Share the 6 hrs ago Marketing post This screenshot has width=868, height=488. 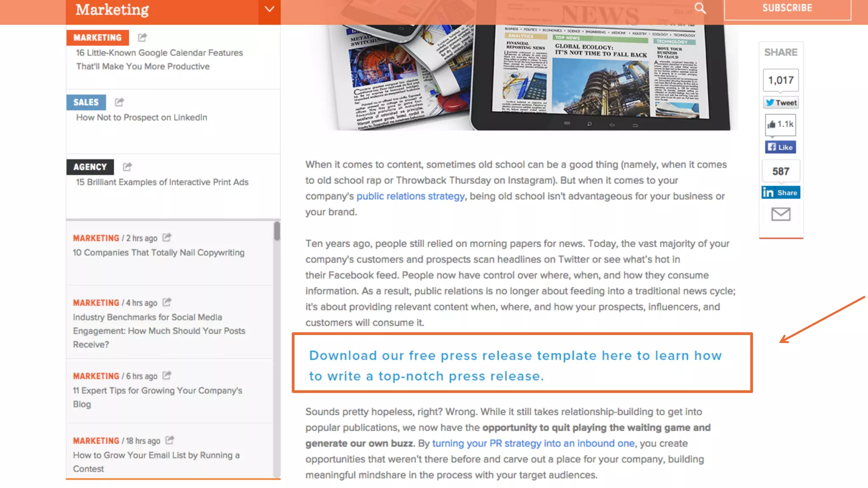click(167, 375)
